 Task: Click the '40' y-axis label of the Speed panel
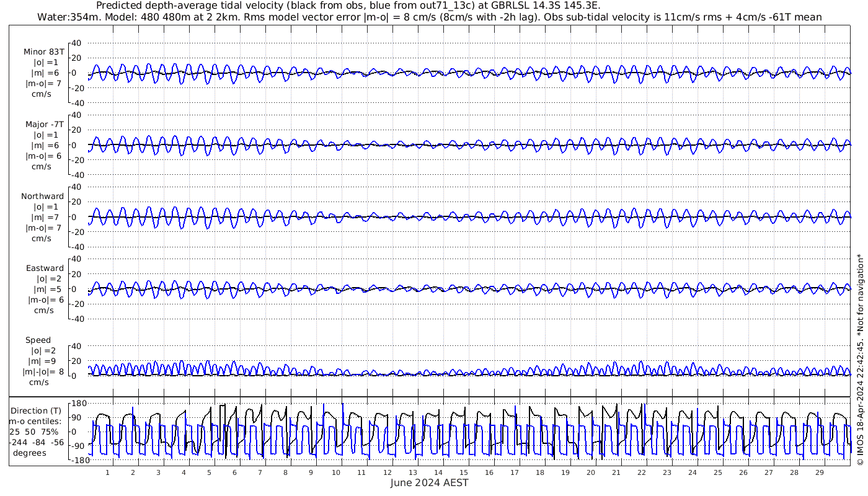click(77, 346)
